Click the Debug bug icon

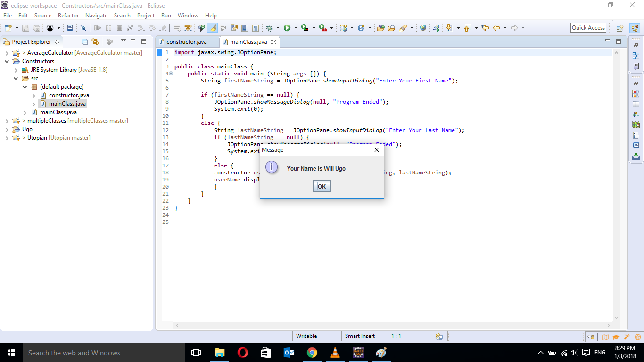click(270, 28)
